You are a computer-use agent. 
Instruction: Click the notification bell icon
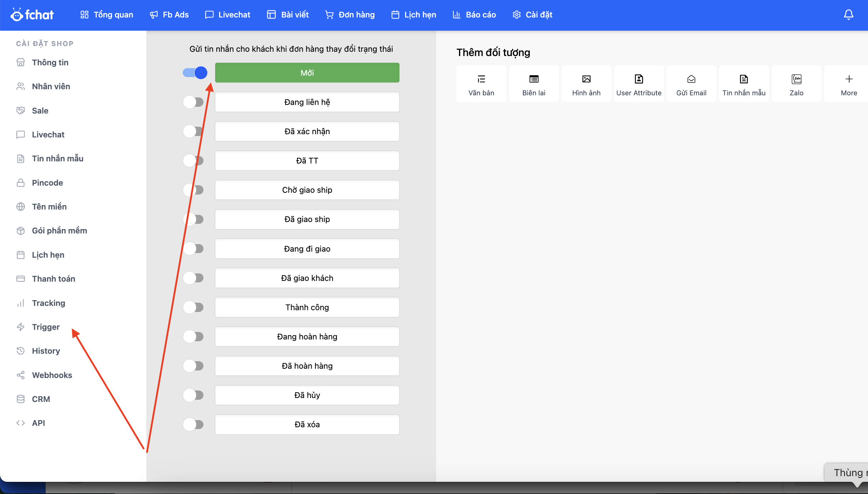tap(848, 15)
